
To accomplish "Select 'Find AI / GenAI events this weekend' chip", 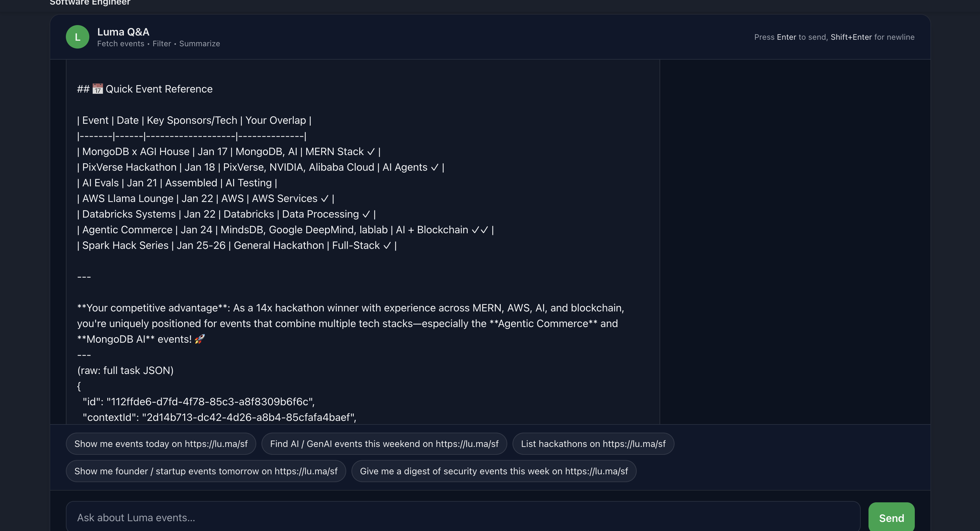I will point(384,444).
